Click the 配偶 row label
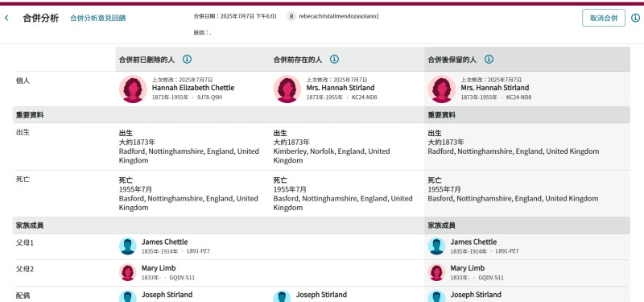This screenshot has width=644, height=302. 23,296
